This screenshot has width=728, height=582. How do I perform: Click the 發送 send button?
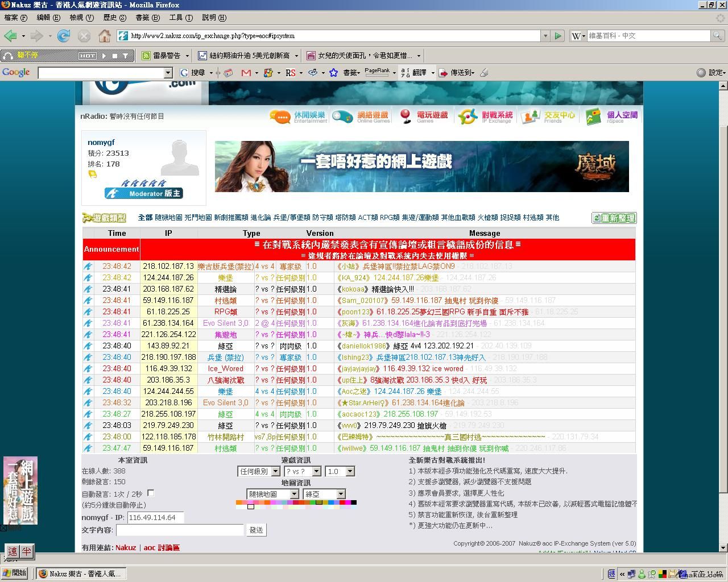click(x=256, y=530)
